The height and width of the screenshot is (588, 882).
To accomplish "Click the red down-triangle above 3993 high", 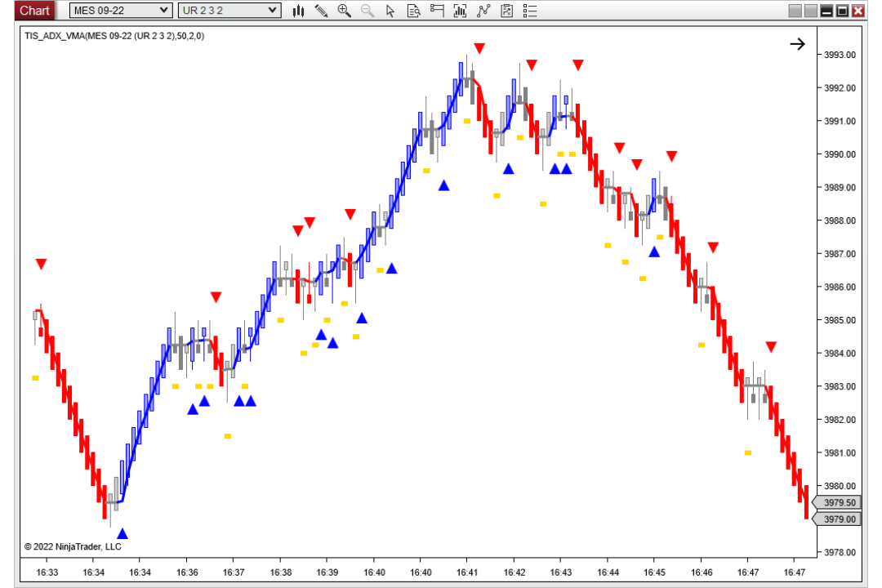I will pos(479,48).
